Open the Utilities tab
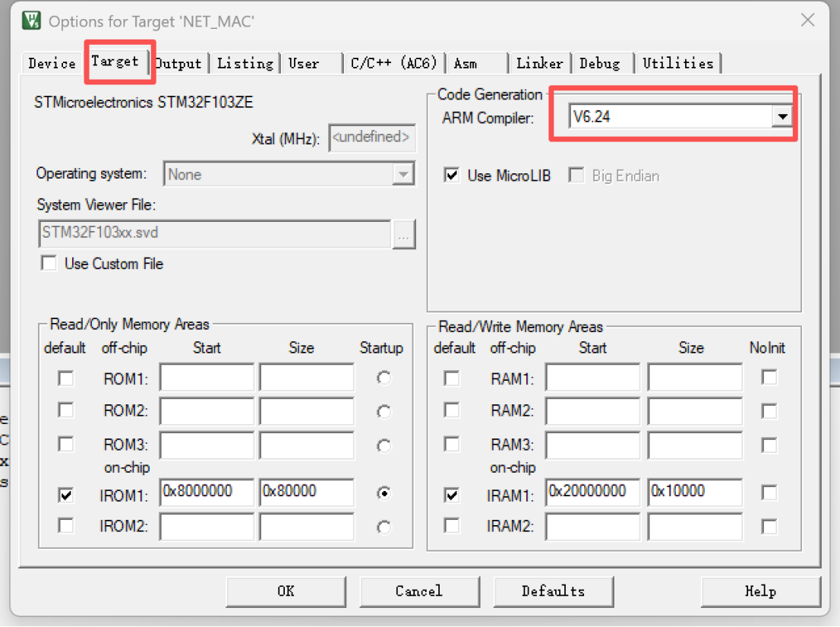Screen dimensions: 840x627 (678, 63)
